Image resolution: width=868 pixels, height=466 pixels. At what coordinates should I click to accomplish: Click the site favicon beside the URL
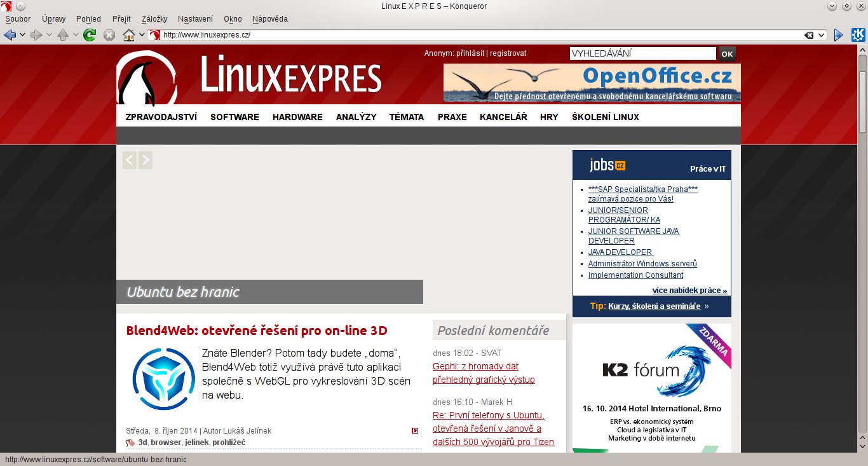coord(154,35)
